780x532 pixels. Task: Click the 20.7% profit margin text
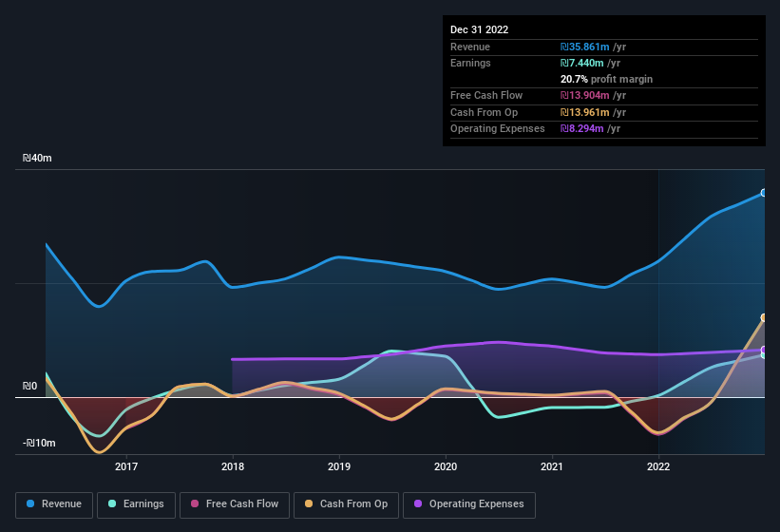coord(606,79)
